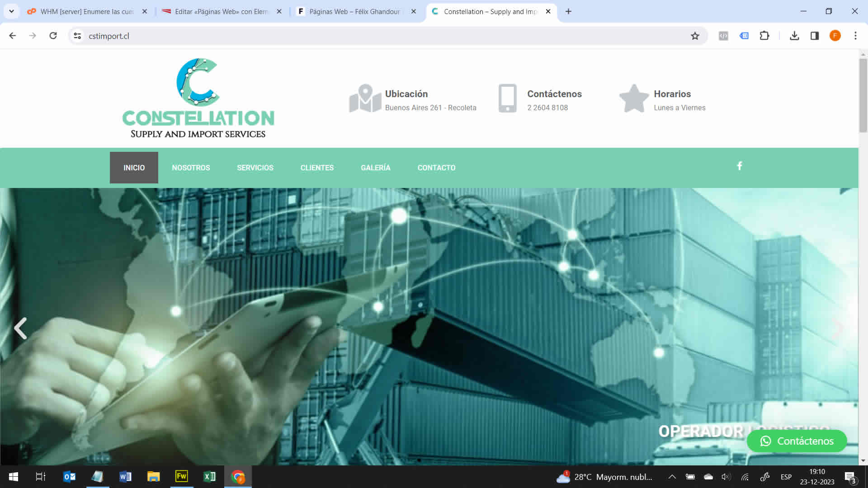Click the page vertical scrollbar thumb
This screenshot has width=868, height=488.
pos(863,95)
